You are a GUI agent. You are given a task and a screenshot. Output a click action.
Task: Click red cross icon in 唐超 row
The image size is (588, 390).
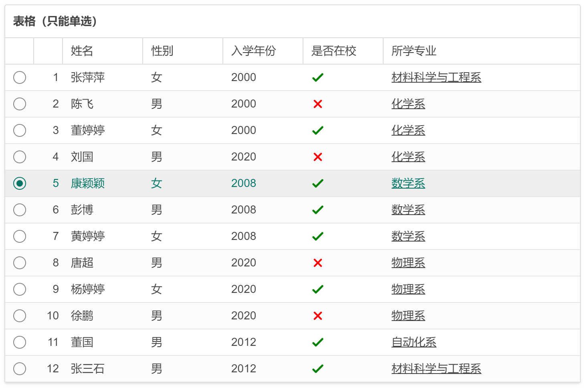click(x=317, y=263)
